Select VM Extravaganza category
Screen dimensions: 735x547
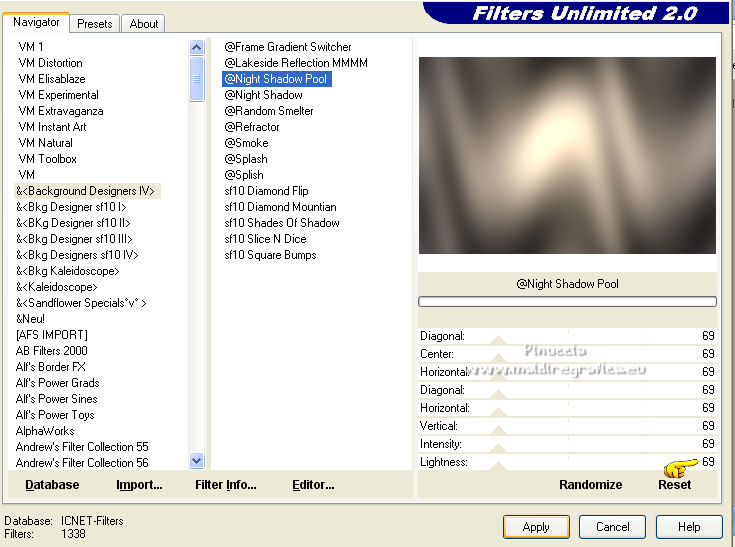(x=61, y=111)
